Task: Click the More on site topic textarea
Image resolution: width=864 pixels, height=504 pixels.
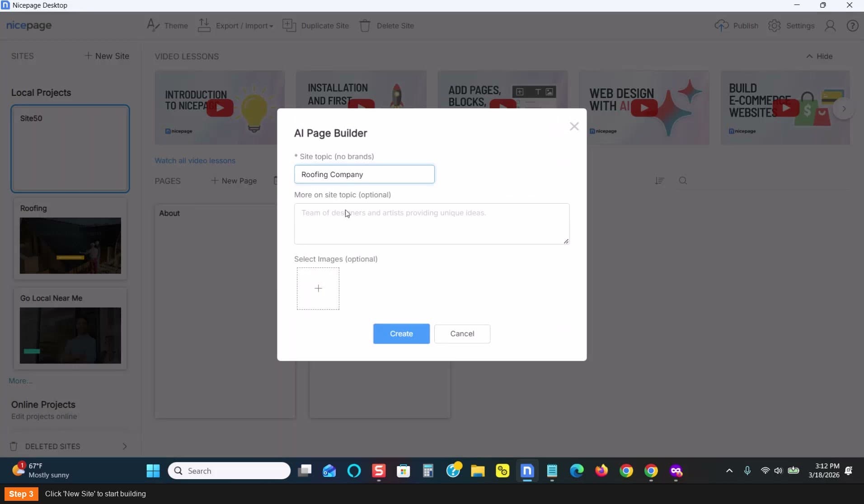Action: pos(432,224)
